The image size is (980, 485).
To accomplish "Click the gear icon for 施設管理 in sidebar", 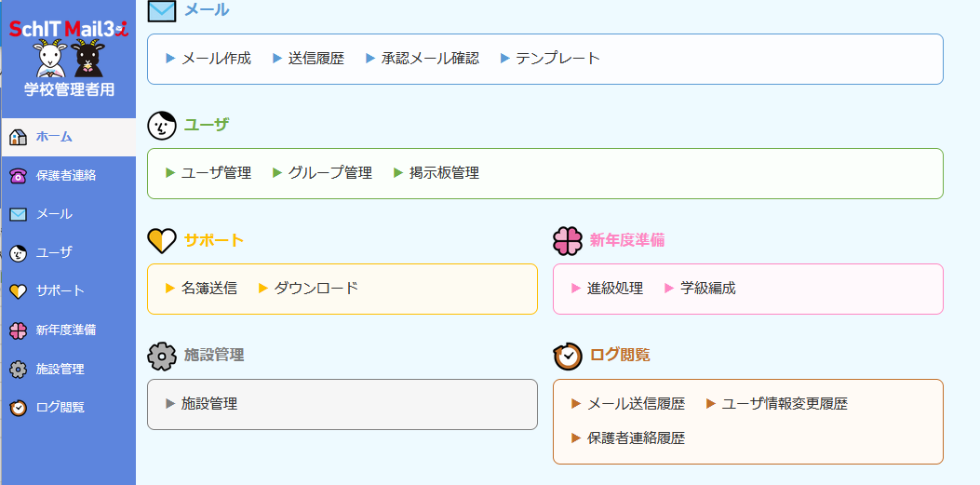I will click(x=18, y=369).
